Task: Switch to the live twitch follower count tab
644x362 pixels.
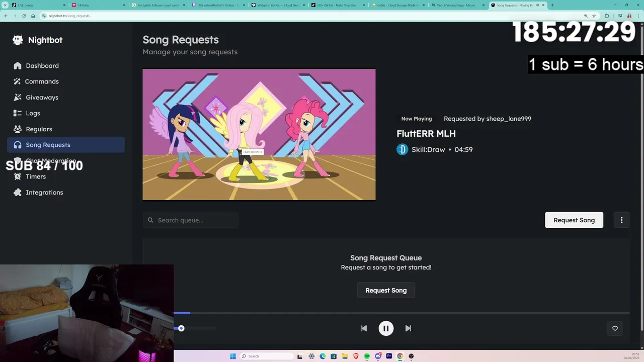Action: pyautogui.click(x=158, y=5)
